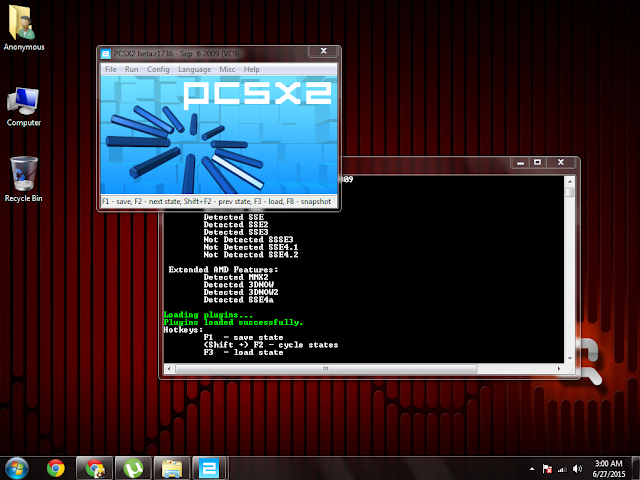Click the PCSX2 title bar icon

(x=106, y=53)
